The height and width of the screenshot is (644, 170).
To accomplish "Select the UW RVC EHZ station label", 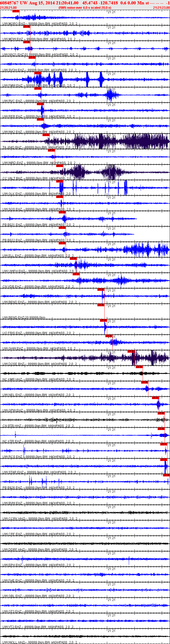I will point(39,101).
